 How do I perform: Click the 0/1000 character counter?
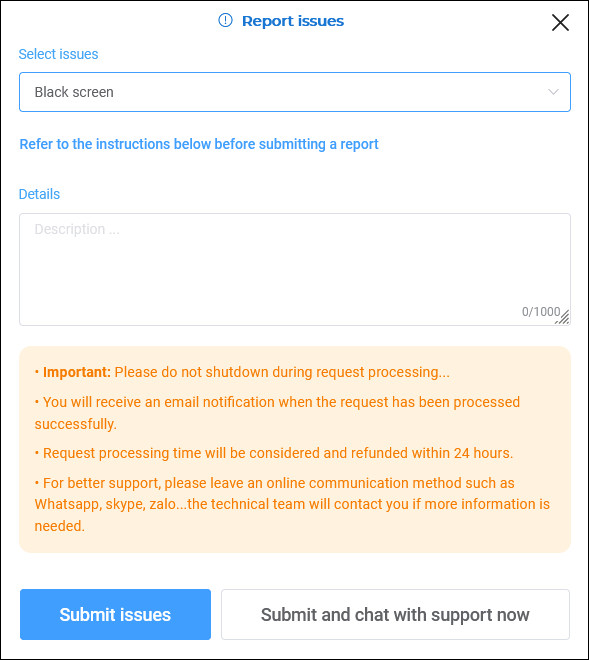[541, 311]
